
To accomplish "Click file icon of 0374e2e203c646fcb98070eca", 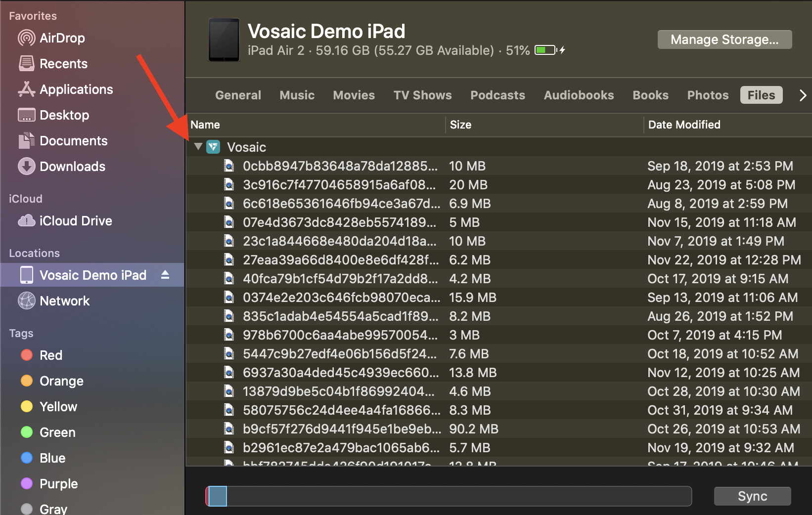I will coord(229,297).
